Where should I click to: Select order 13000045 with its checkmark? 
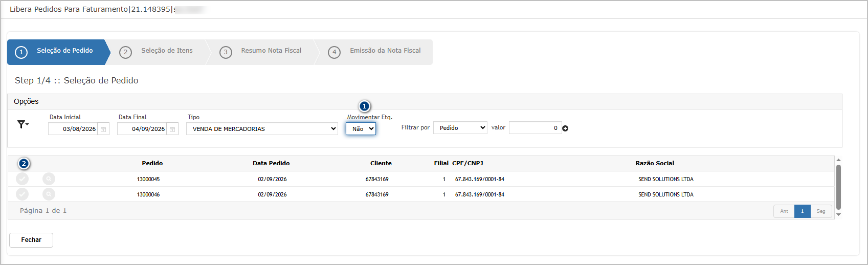[22, 179]
